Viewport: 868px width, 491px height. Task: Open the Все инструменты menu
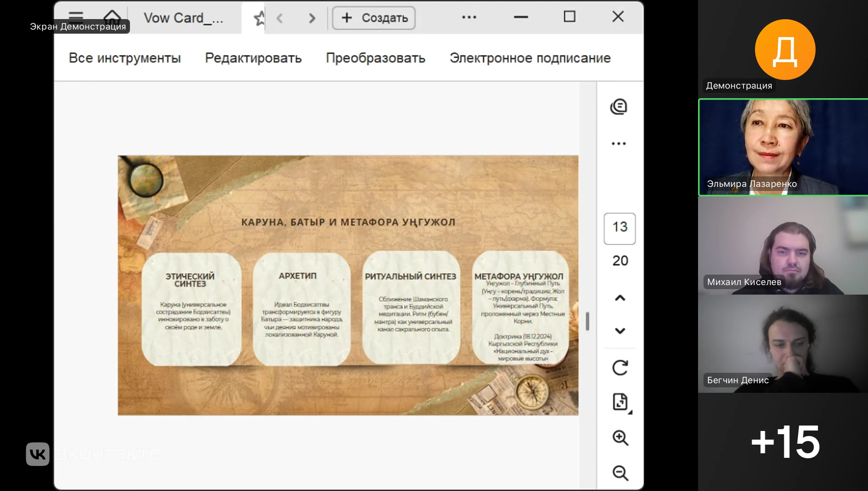tap(125, 58)
